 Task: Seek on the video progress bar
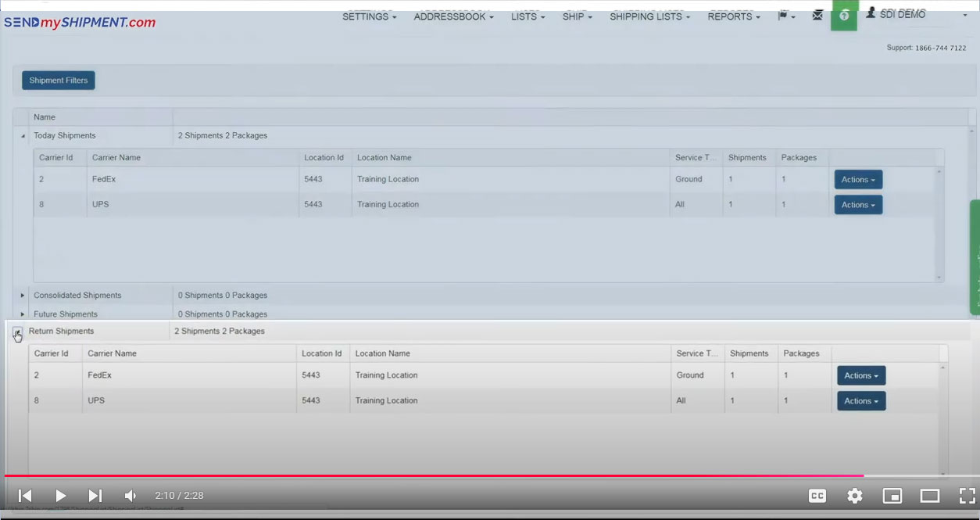[x=469, y=475]
